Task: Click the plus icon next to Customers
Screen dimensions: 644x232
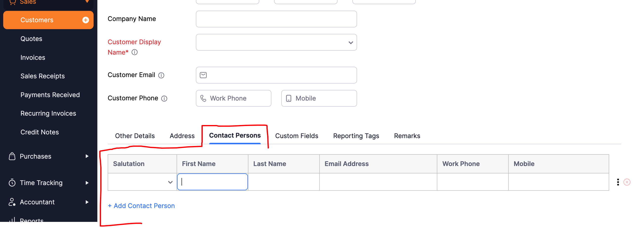Action: tap(85, 20)
